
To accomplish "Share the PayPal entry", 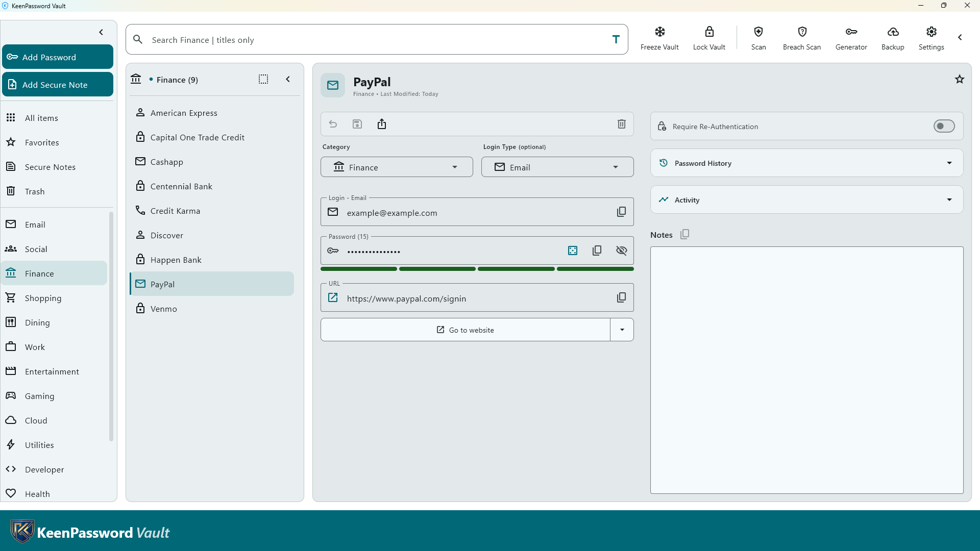I will 382,124.
